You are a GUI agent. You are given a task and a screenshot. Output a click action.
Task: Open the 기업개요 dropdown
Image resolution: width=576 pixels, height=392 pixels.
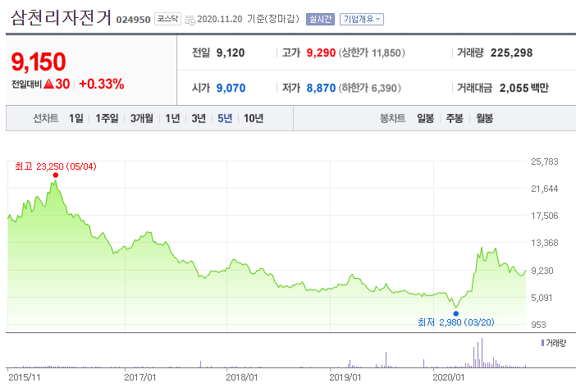(x=362, y=19)
